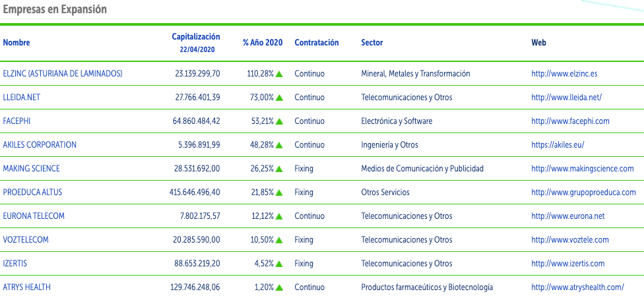The width and height of the screenshot is (644, 298).
Task: Click up arrow next to 12,12%
Action: (x=279, y=216)
